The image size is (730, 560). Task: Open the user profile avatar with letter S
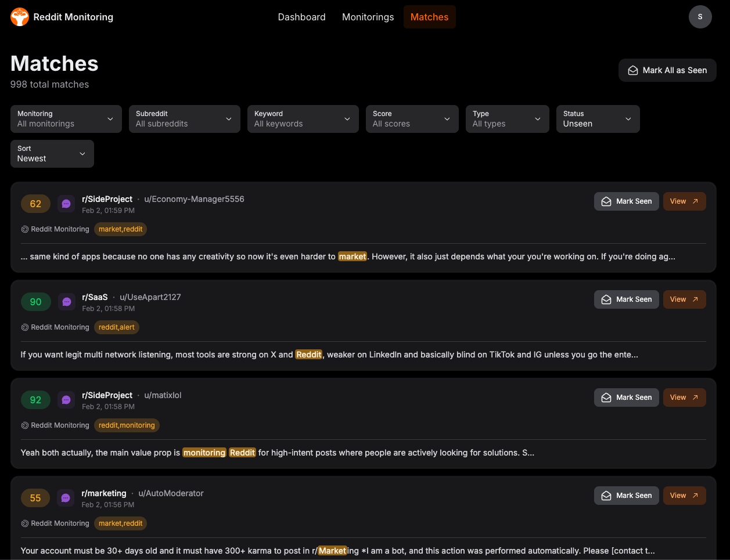700,17
